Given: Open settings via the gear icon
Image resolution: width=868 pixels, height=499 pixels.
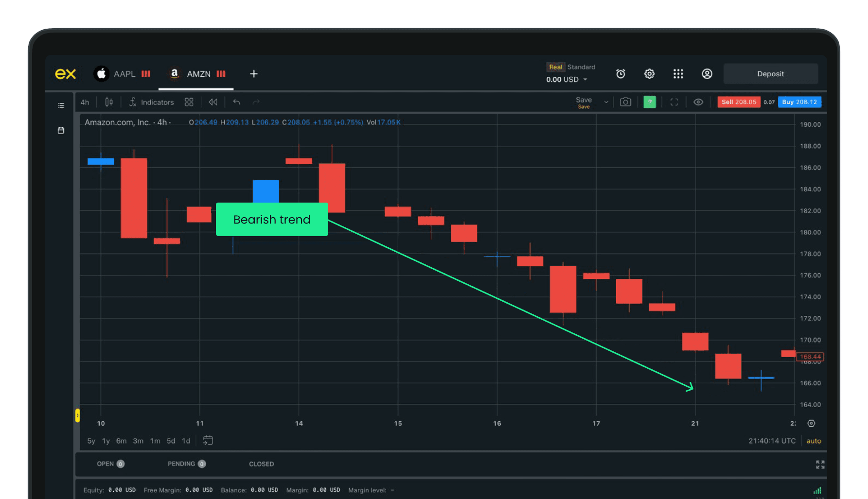Looking at the screenshot, I should [649, 74].
